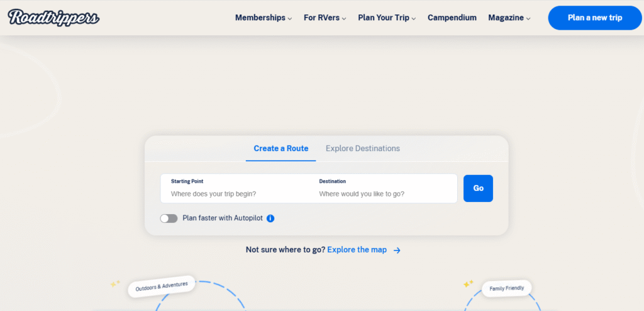The height and width of the screenshot is (311, 644).
Task: Click the Go button
Action: 478,188
